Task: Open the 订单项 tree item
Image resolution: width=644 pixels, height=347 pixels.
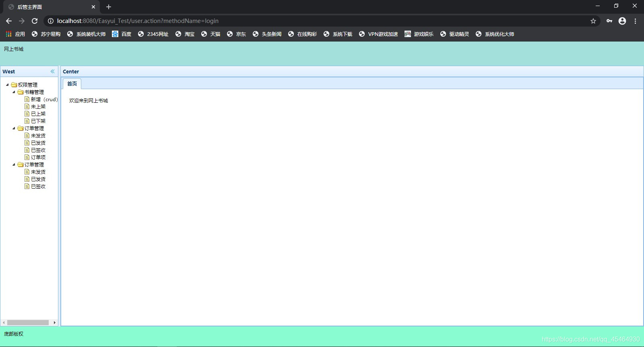Action: (38, 157)
